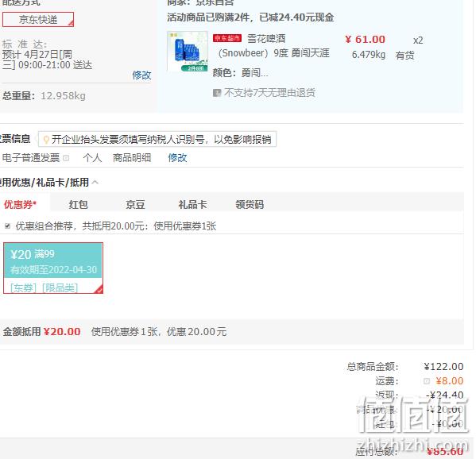
Task: Click the 电子普通发票 help icon
Action: pos(66,158)
